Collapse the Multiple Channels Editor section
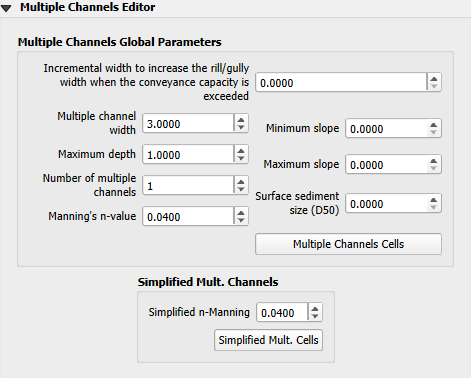The height and width of the screenshot is (378, 471). coord(6,8)
